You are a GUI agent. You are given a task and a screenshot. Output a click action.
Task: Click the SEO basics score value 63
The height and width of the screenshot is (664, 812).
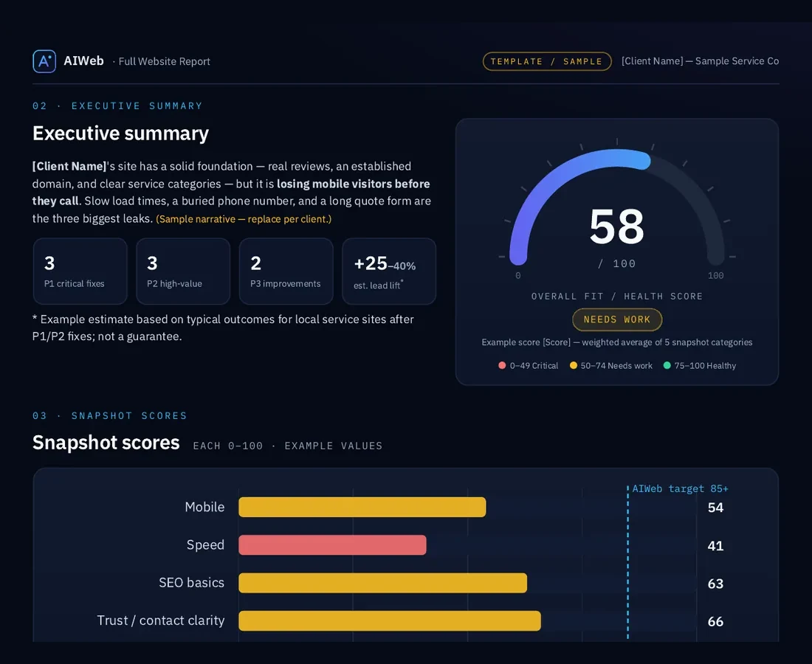pyautogui.click(x=715, y=584)
